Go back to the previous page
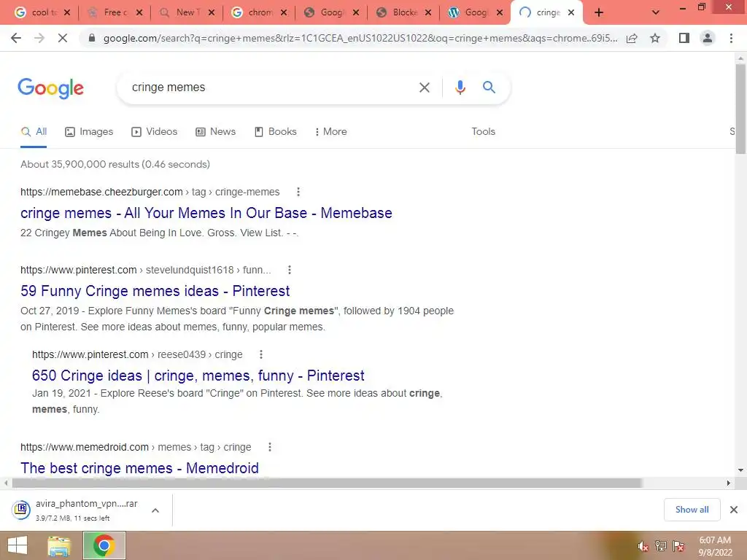 pos(16,38)
